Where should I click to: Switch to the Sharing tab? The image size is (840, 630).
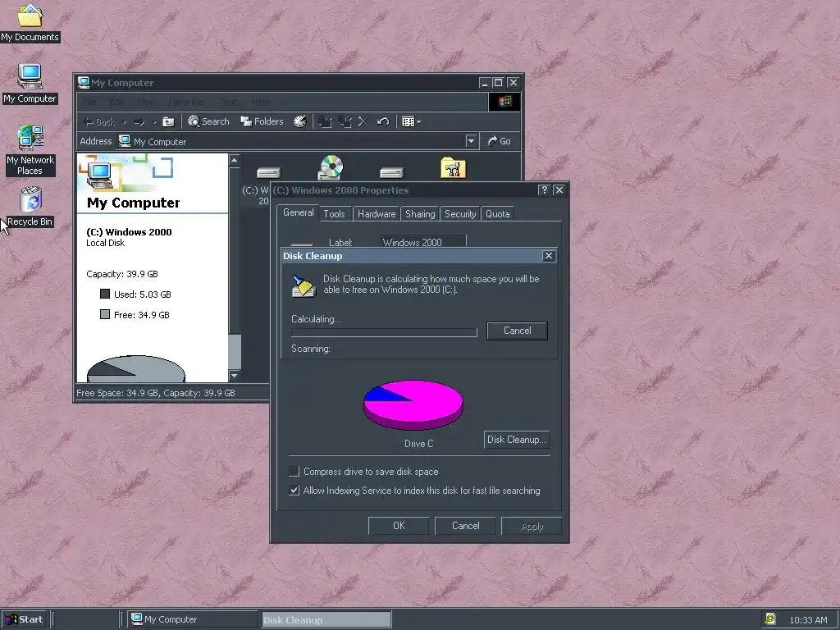420,214
